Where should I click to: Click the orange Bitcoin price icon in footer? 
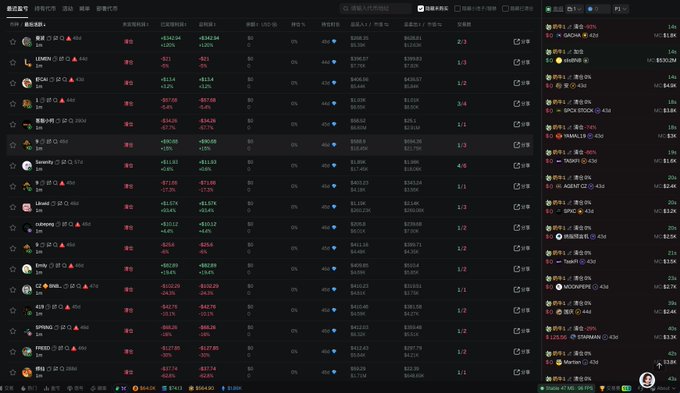[135, 388]
